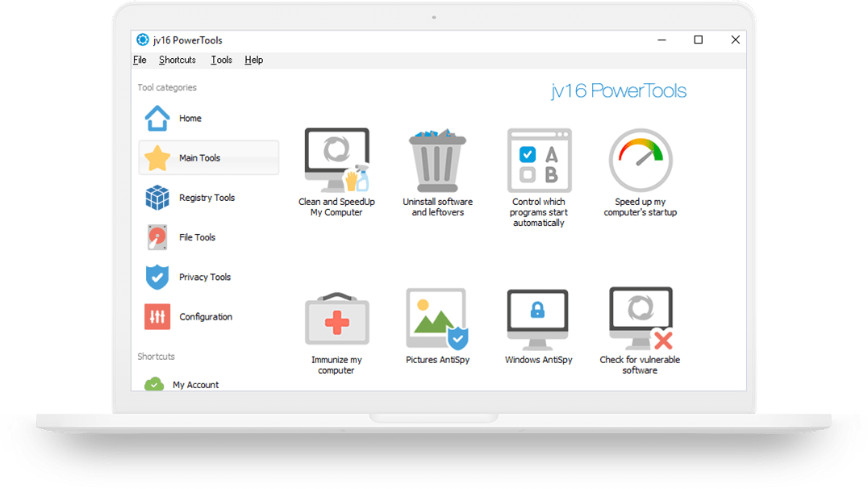Click the My Account cloud icon

click(154, 384)
